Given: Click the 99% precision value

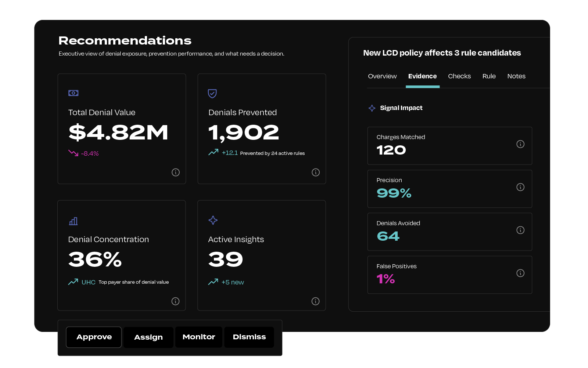Looking at the screenshot, I should (394, 193).
